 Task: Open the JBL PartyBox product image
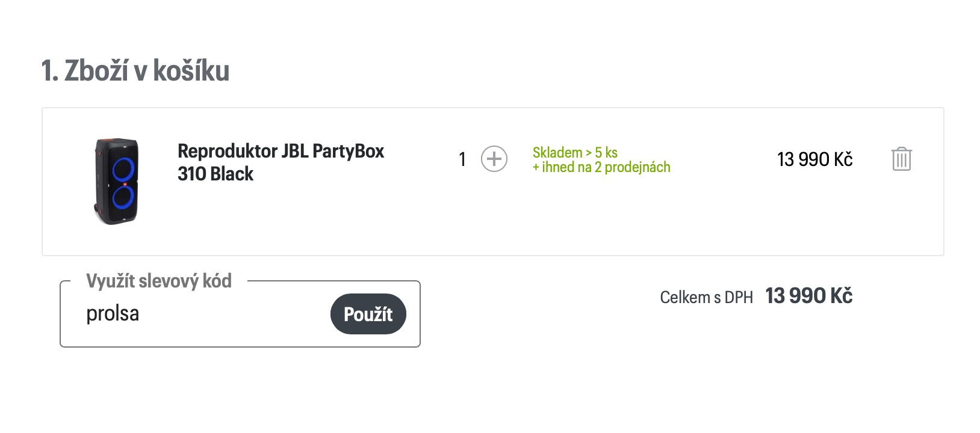117,181
